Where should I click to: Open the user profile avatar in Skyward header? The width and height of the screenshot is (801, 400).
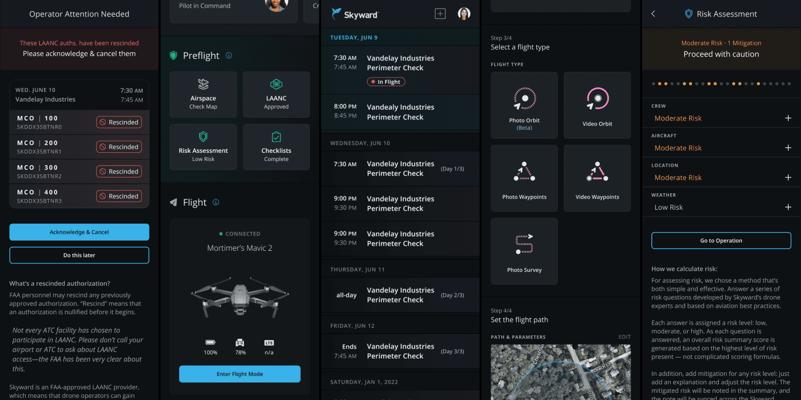point(464,14)
